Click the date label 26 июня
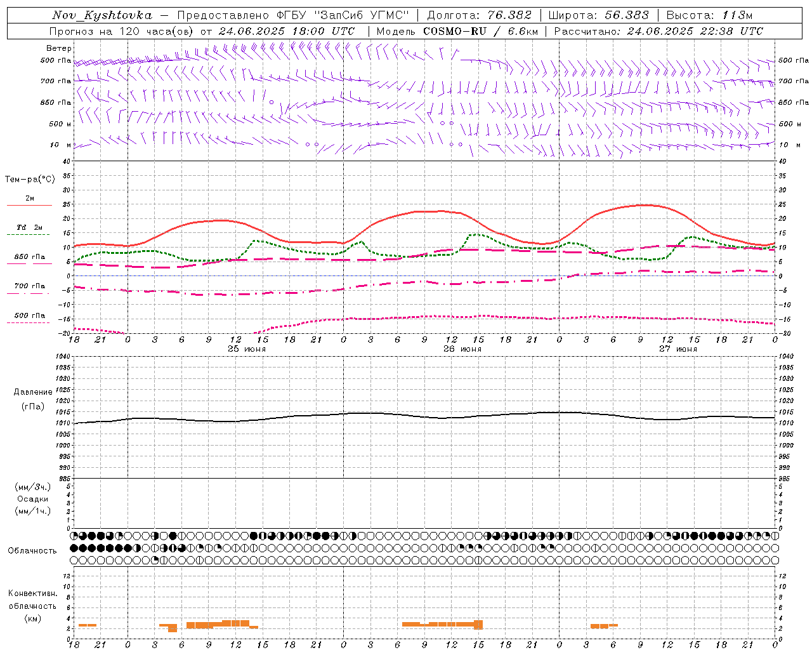812x650 pixels. point(462,349)
